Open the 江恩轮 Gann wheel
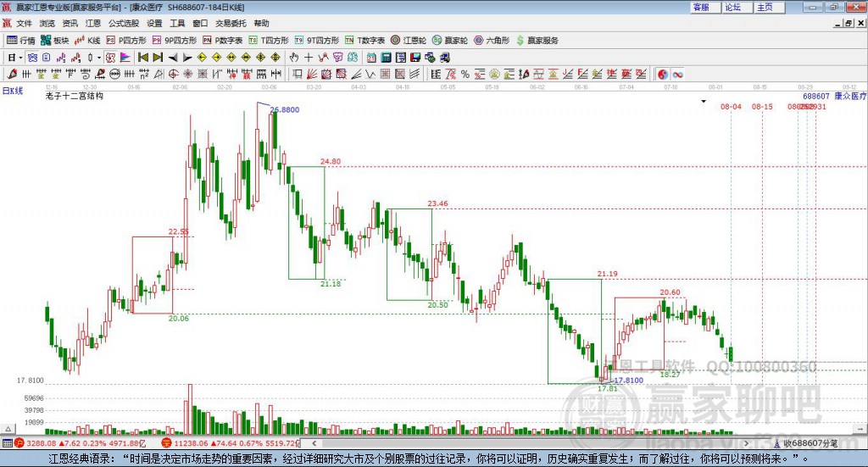The image size is (868, 467). point(409,41)
